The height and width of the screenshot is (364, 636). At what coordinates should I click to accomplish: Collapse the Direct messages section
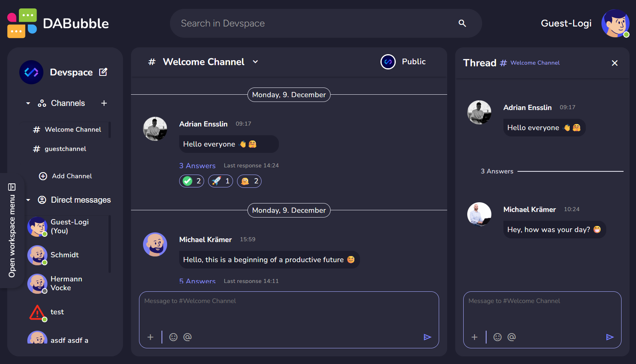pyautogui.click(x=28, y=200)
